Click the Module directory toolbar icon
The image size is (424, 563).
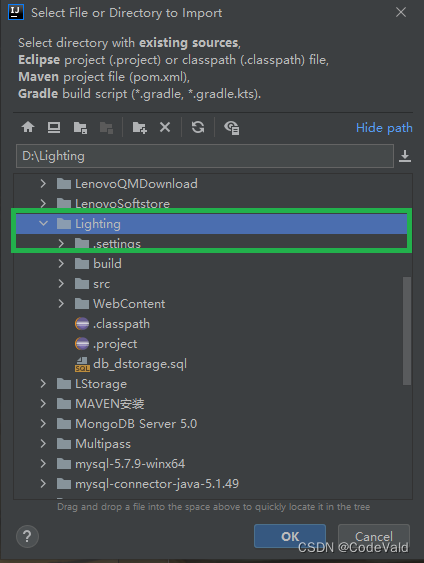[106, 127]
